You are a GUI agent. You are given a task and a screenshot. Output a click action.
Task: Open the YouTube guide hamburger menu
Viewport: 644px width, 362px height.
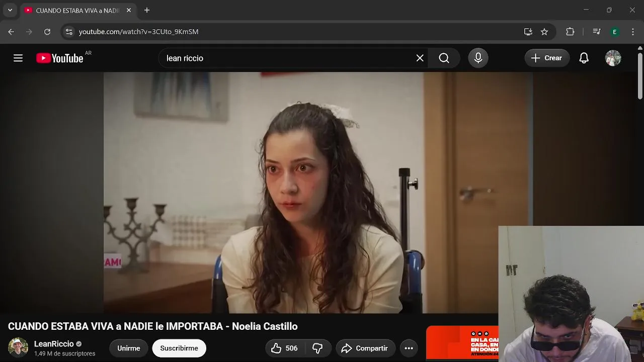tap(18, 58)
